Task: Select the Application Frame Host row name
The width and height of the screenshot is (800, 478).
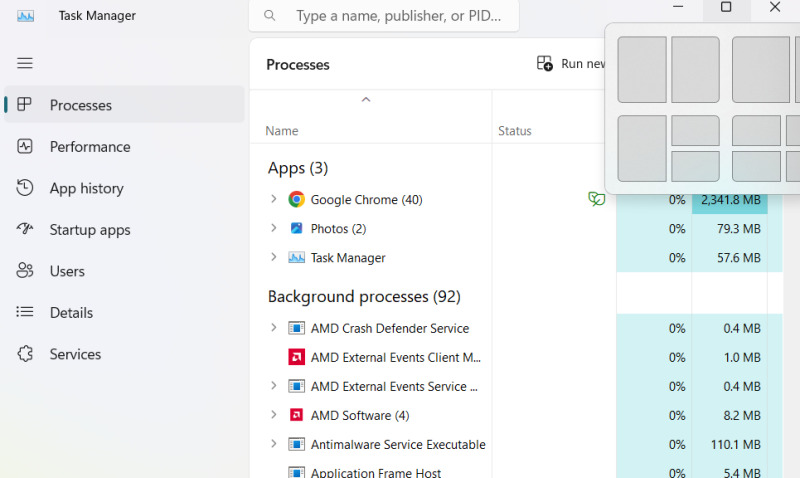Action: (x=376, y=472)
